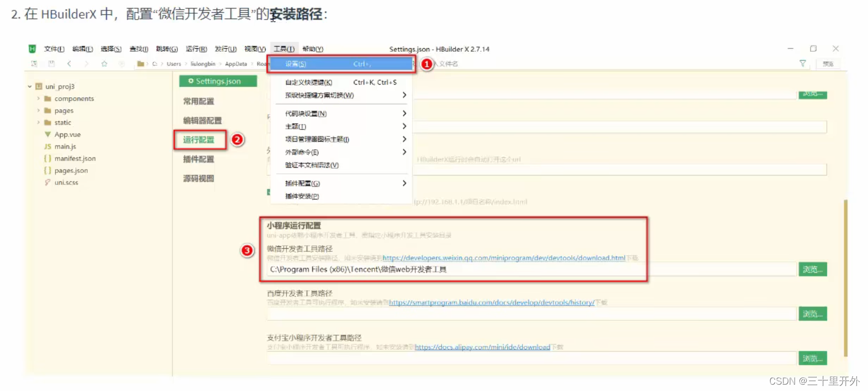Open developers.weixin.qq.com devtools download link
The image size is (868, 391).
504,258
